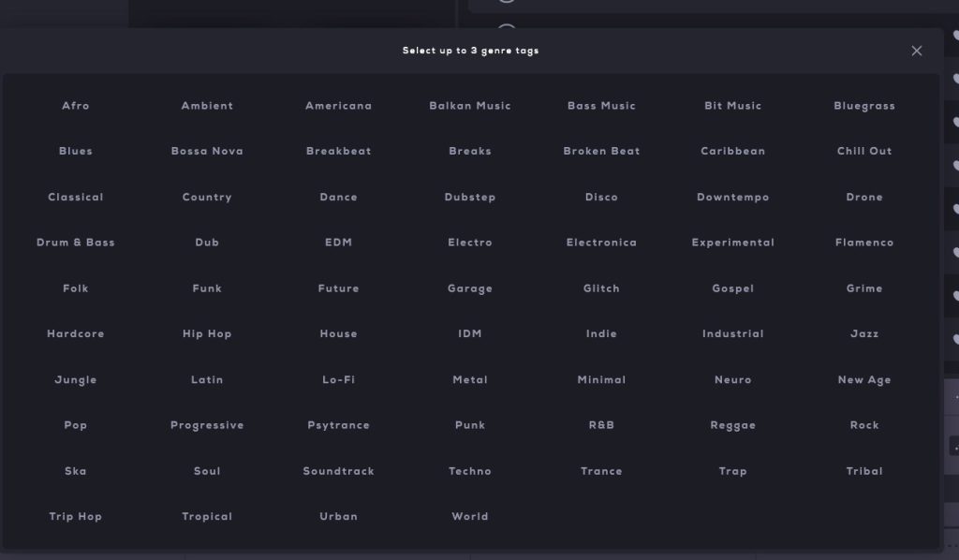
Task: Close the genre tag selection dialog
Action: tap(916, 51)
